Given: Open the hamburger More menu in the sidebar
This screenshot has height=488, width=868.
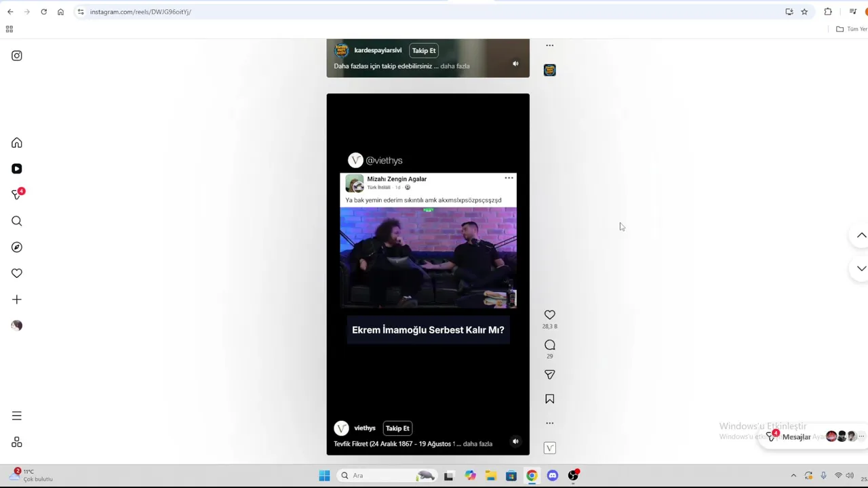Looking at the screenshot, I should click(17, 416).
